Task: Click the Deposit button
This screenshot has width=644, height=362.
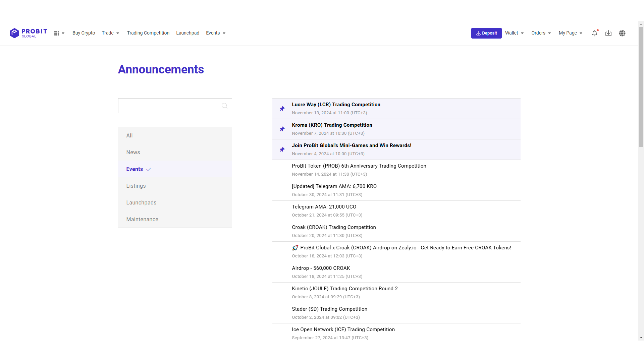Action: point(486,33)
